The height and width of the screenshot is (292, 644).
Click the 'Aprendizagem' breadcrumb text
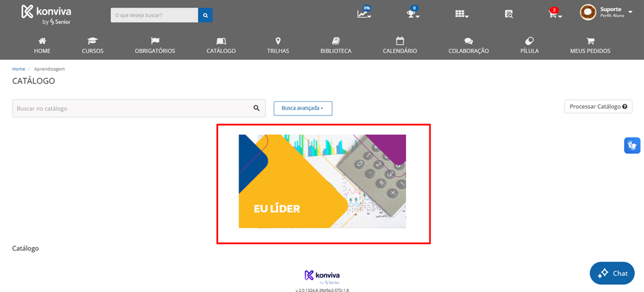pyautogui.click(x=49, y=69)
